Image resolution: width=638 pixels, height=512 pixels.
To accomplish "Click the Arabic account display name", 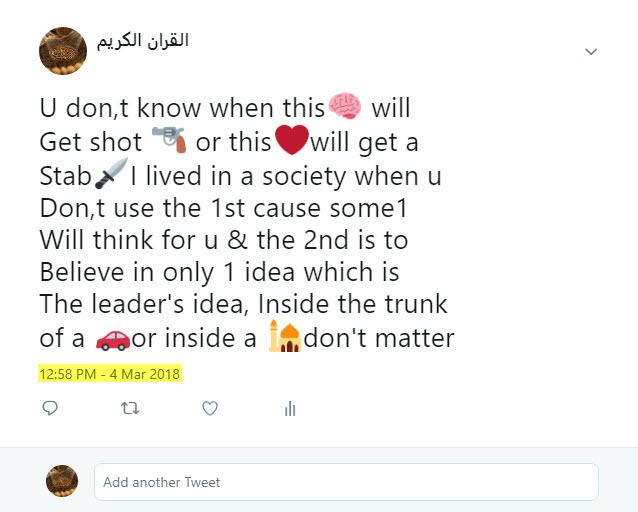I will pos(142,41).
